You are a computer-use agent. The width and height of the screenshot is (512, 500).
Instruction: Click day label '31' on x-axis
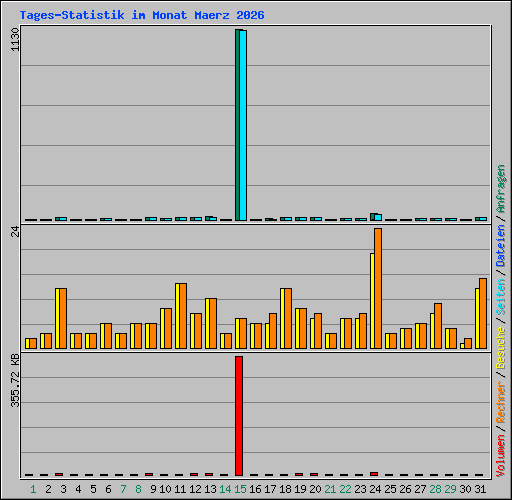[480, 489]
